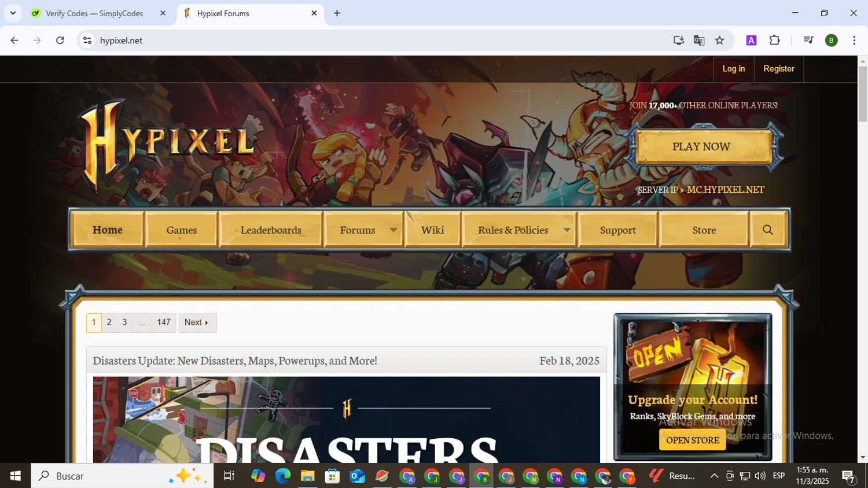Show hidden system tray icons
The image size is (868, 488).
(x=714, y=476)
